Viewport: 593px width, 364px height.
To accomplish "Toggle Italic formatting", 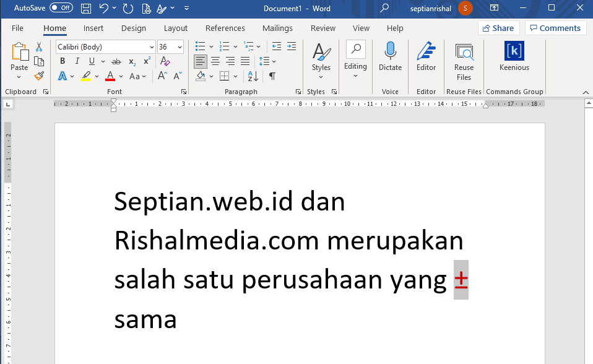I will click(x=77, y=61).
